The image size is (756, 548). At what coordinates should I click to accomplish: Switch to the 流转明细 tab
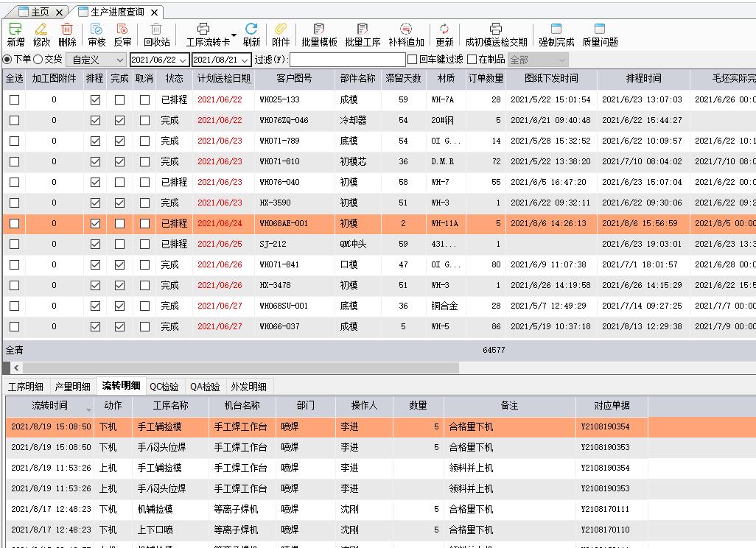point(121,385)
